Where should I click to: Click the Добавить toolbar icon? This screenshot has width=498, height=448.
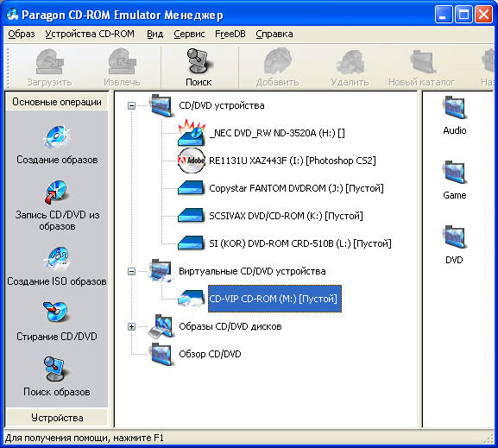pyautogui.click(x=278, y=61)
